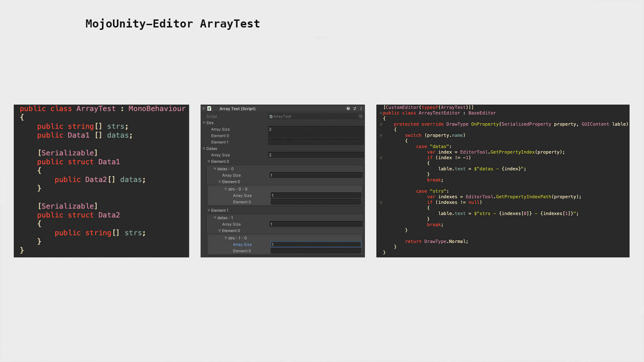The width and height of the screenshot is (644, 362).
Task: Click the 'datas - 0' label
Action: click(225, 169)
